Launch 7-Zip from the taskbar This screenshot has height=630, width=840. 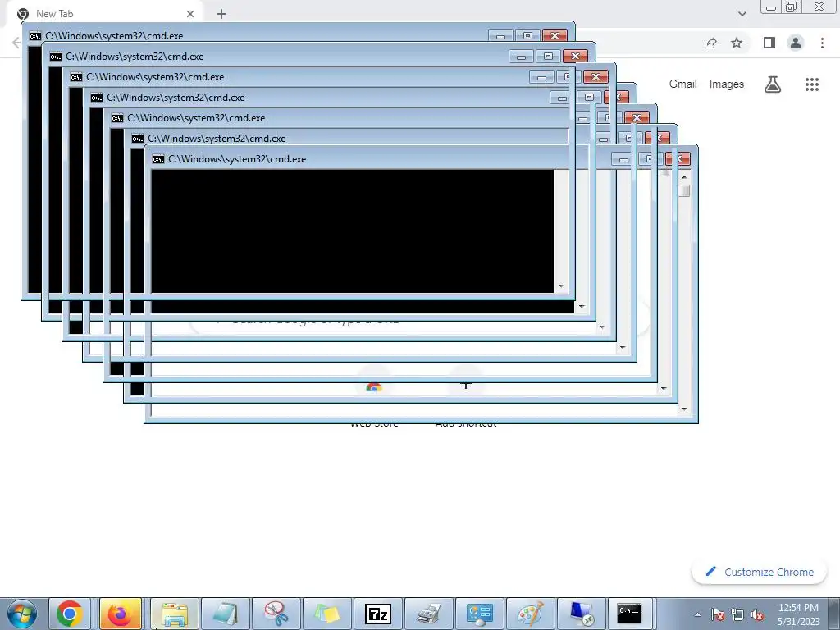click(377, 614)
